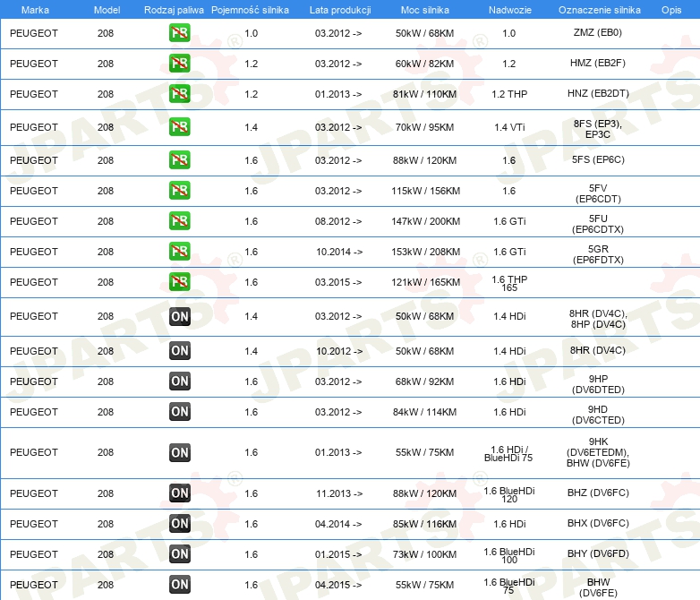The width and height of the screenshot is (700, 600).
Task: Click the body type 1.6 BlueHDi 120
Action: pos(509,494)
